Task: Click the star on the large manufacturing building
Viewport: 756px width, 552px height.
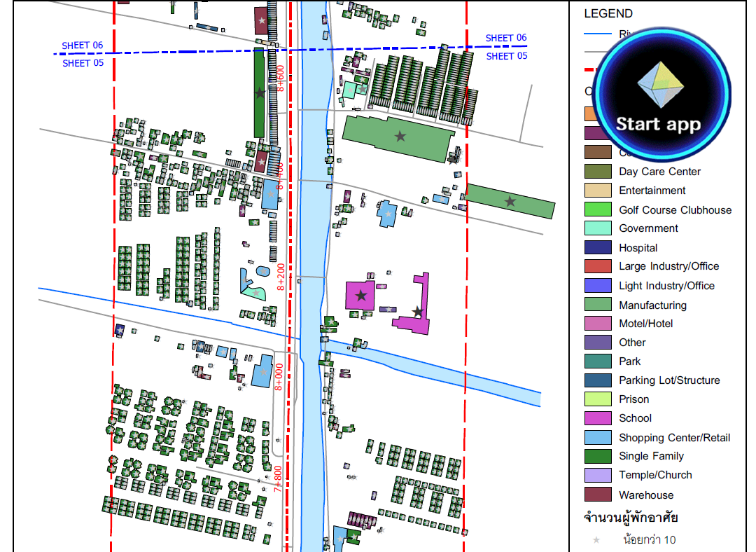Action: (x=400, y=136)
